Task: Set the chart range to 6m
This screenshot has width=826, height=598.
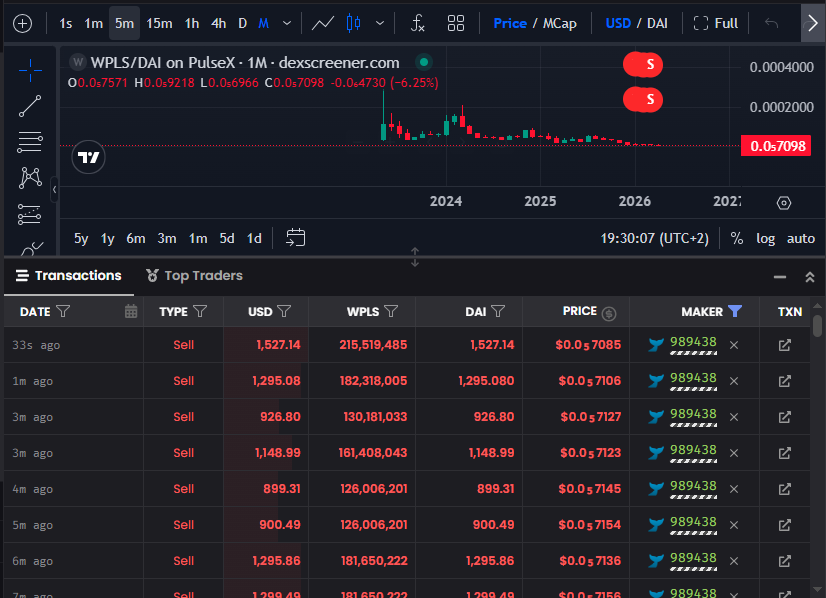Action: click(135, 238)
